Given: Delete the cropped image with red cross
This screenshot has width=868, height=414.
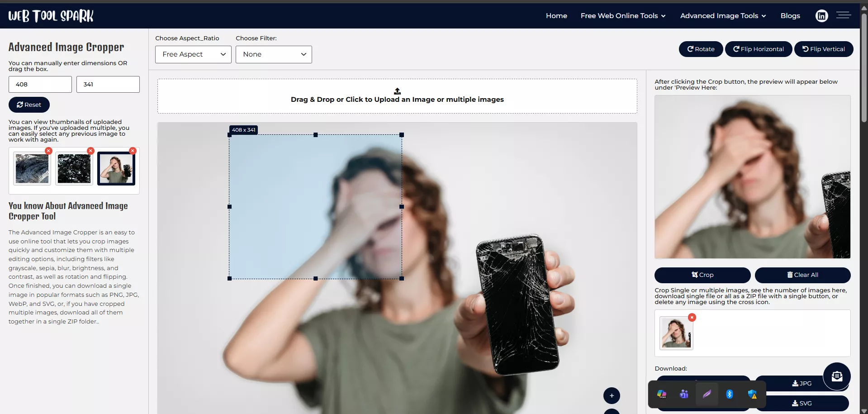Looking at the screenshot, I should tap(692, 318).
